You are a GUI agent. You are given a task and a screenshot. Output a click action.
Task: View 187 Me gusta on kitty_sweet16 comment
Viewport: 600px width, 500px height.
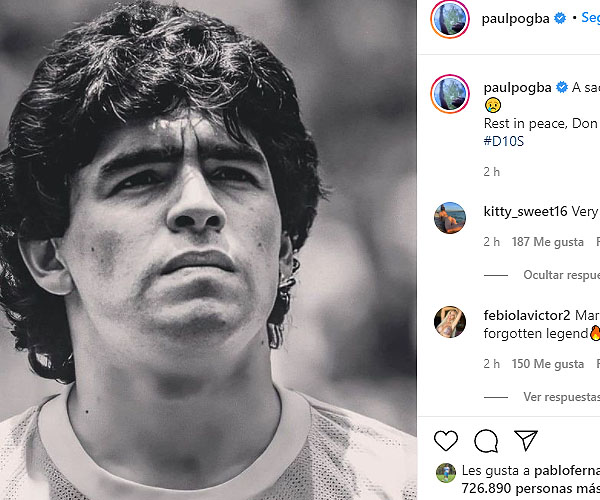(x=548, y=242)
